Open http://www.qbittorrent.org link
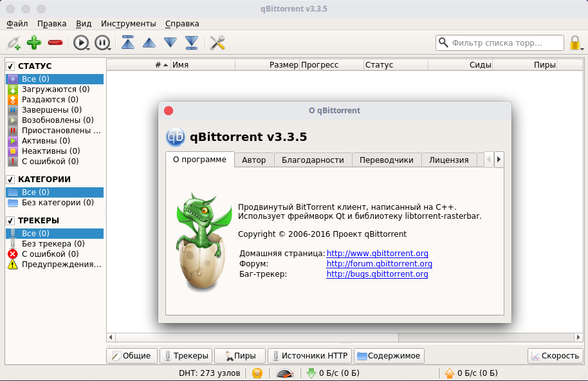The image size is (588, 381). 377,254
